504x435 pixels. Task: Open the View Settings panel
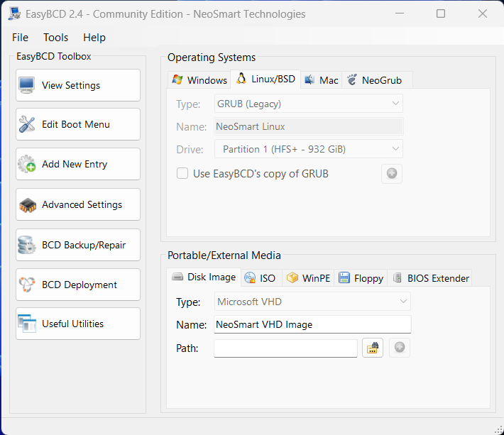(78, 85)
